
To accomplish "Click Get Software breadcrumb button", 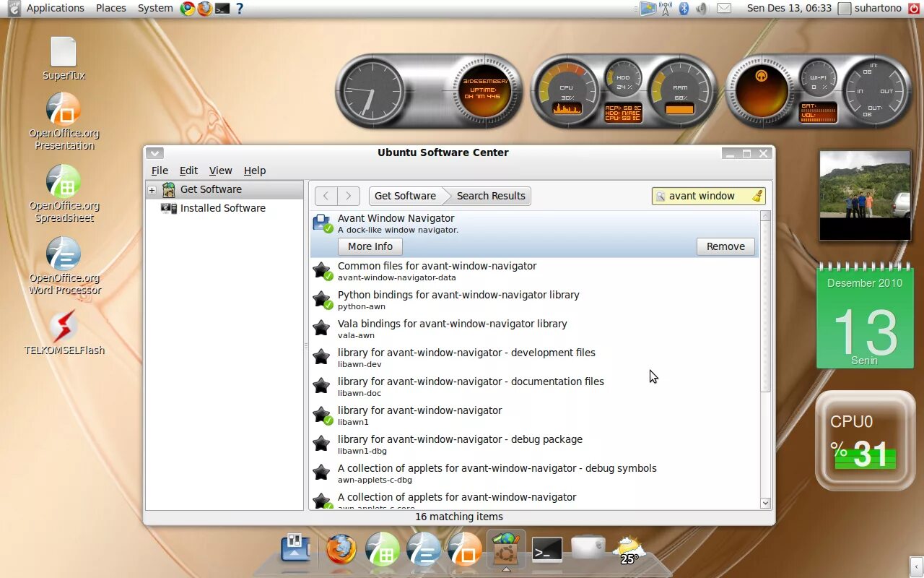I will click(x=405, y=196).
